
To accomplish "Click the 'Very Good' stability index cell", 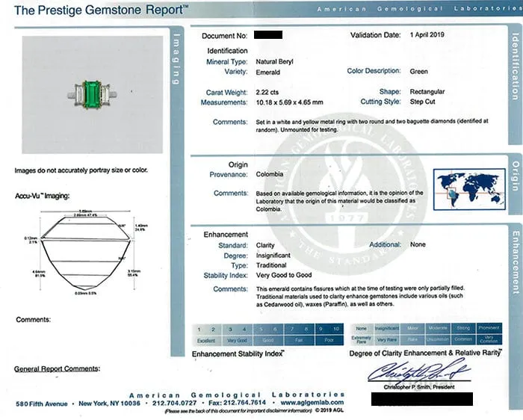I will (237, 340).
